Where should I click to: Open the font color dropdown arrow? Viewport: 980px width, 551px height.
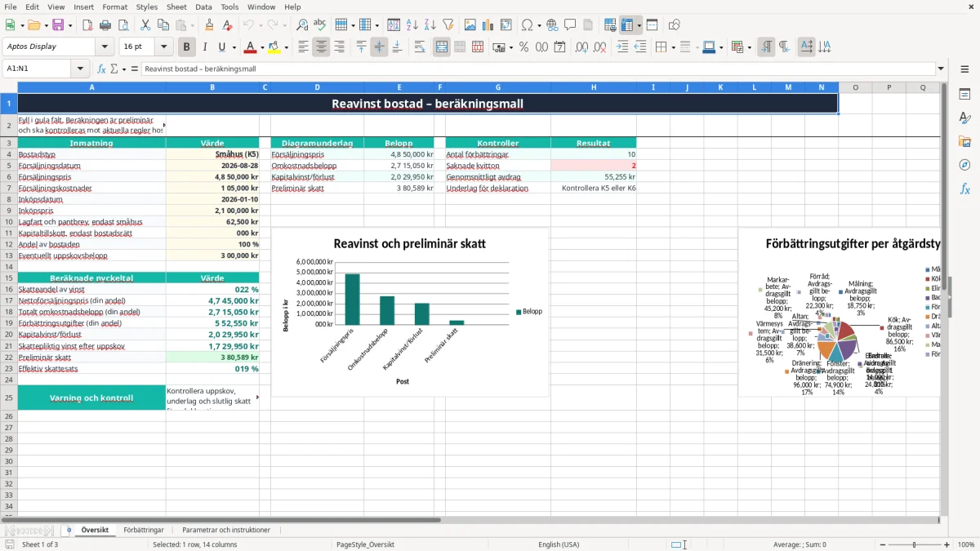tap(263, 47)
